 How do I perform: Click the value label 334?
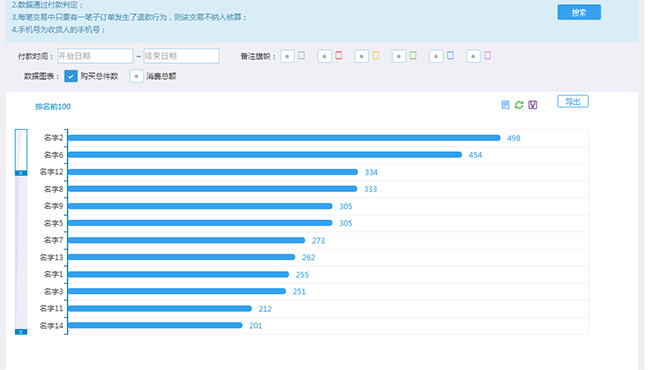[x=371, y=172]
